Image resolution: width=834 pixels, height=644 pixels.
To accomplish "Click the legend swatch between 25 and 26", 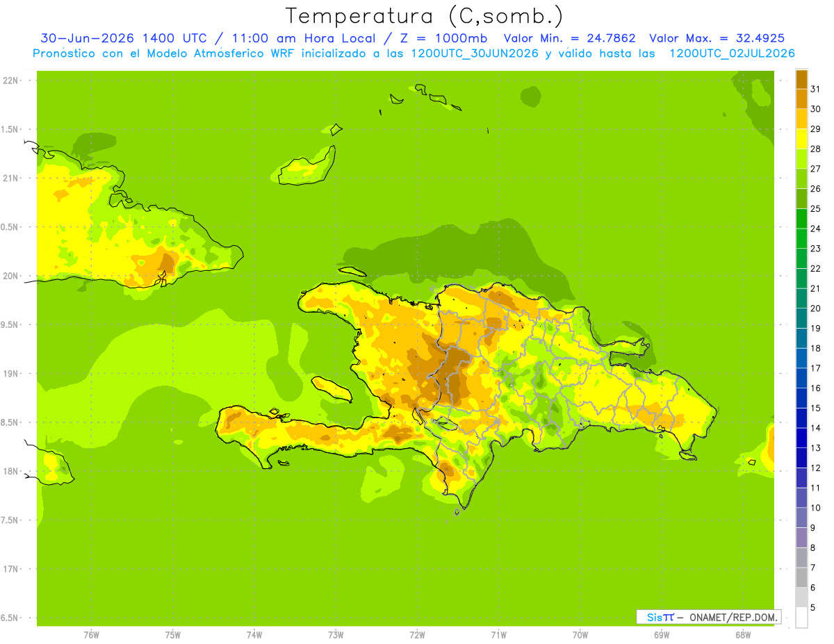I will tap(801, 199).
